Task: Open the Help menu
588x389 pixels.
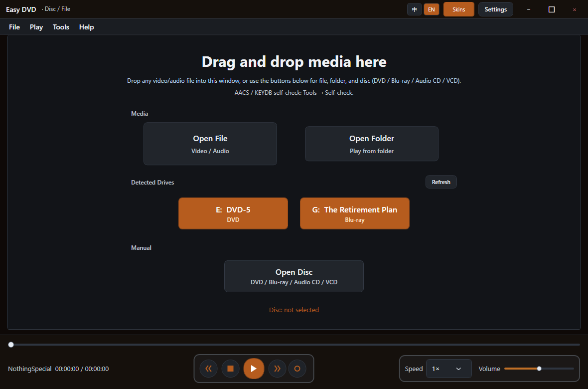Action: tap(86, 27)
